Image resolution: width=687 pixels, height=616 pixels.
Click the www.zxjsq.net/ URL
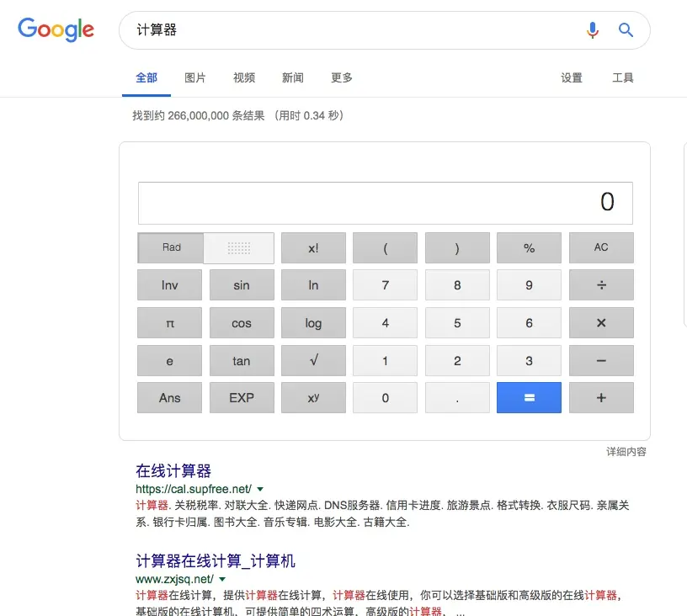tap(174, 579)
